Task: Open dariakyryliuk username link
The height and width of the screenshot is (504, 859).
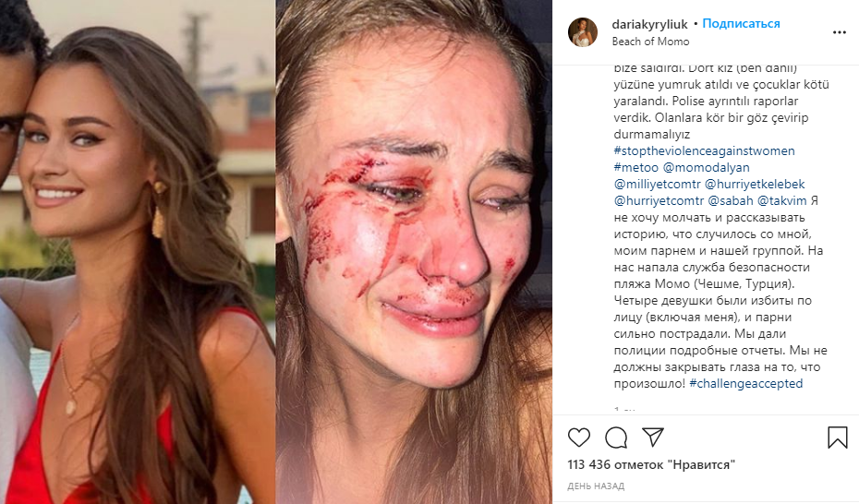Action: 649,24
